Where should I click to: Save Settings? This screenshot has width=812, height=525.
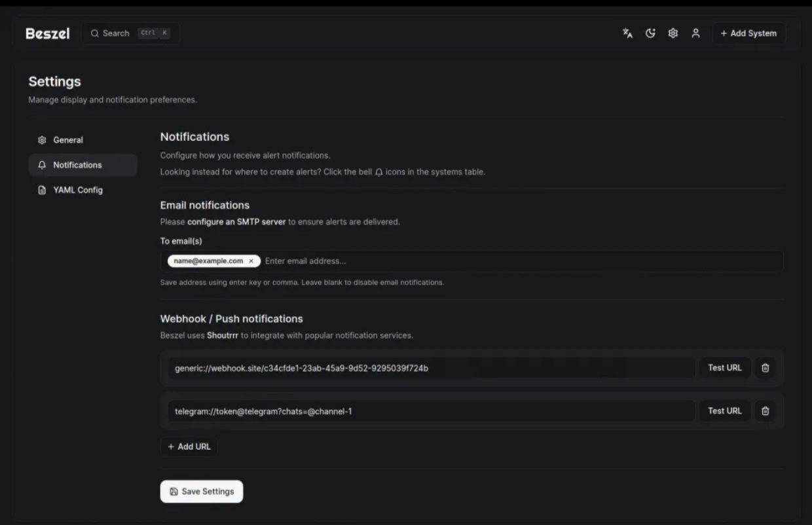click(201, 492)
